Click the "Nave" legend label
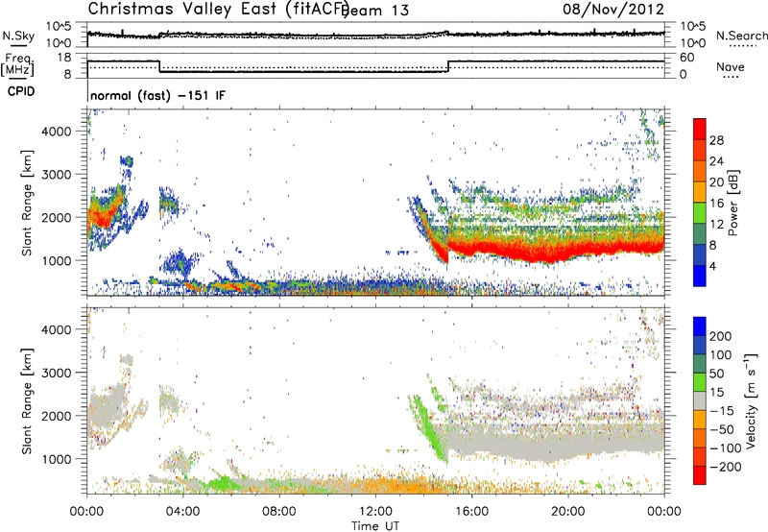 point(731,66)
